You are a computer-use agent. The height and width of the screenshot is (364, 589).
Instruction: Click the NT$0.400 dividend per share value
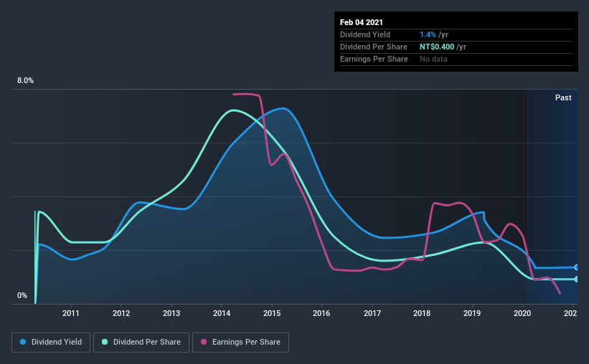pyautogui.click(x=437, y=47)
